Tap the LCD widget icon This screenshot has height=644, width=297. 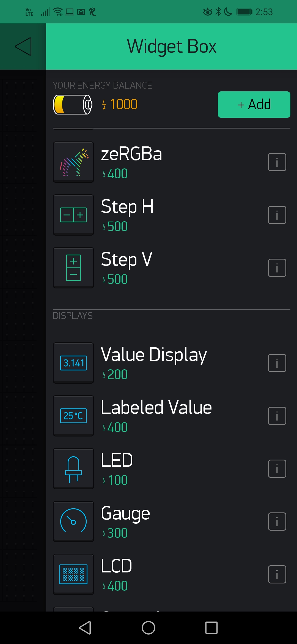(73, 574)
